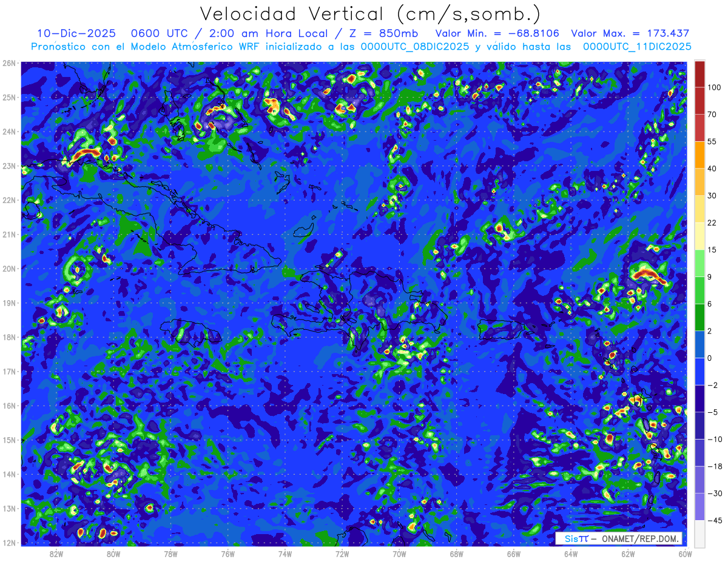Click the '80W' longitude axis label
This screenshot has height=562, width=728.
(x=113, y=554)
